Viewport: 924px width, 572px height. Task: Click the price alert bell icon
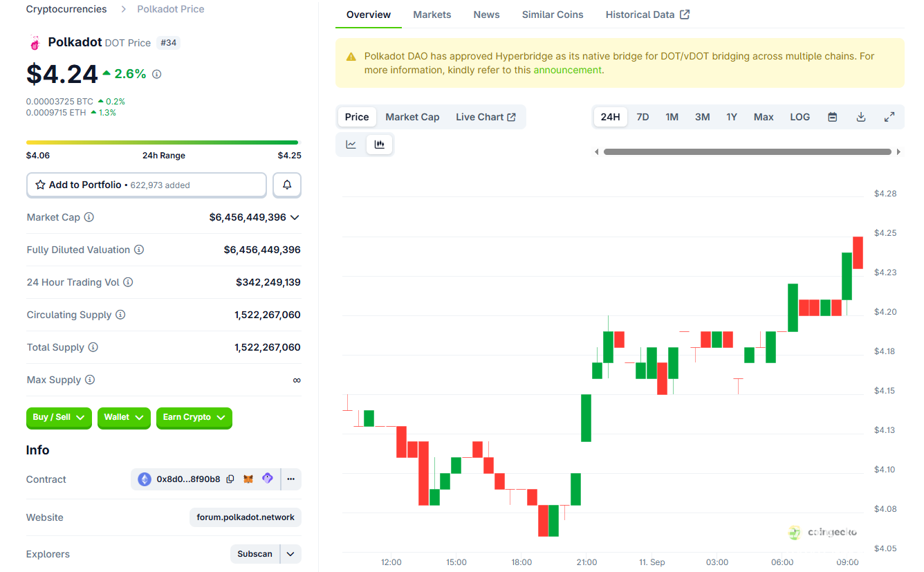pos(287,185)
